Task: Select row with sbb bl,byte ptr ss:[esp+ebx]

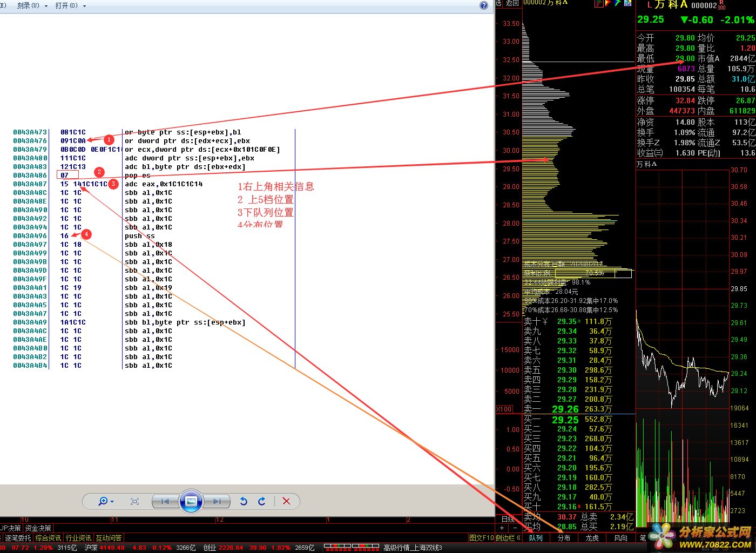Action: (154, 322)
